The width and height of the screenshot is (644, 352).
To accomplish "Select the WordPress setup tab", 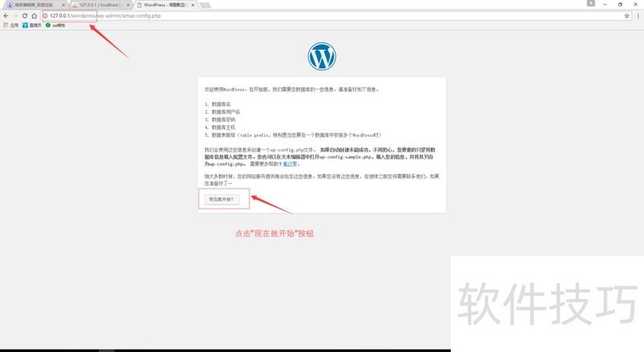I will [165, 5].
